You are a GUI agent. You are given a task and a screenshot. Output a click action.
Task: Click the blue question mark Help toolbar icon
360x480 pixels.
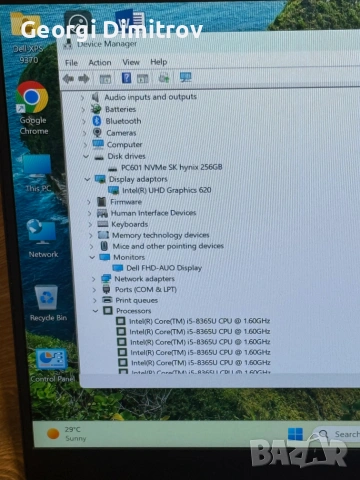[126, 78]
